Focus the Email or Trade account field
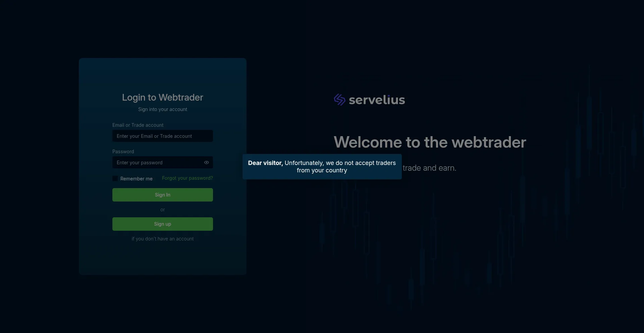This screenshot has height=333, width=644. [162, 136]
